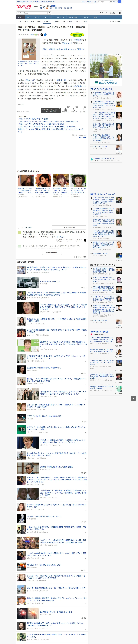Select the 経済 category

pyautogui.click(x=39, y=21)
